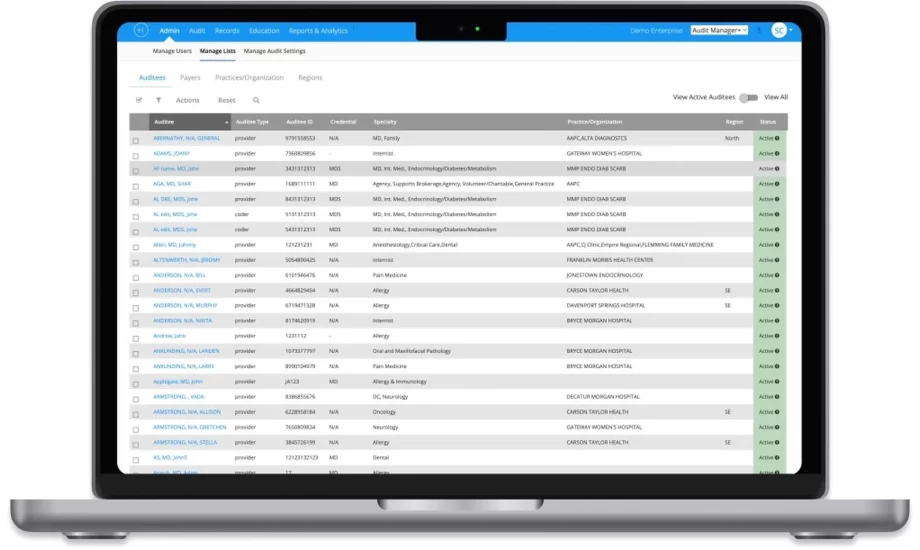This screenshot has height=550, width=920.
Task: Open the ABERNATHY, N/A, GENERAL auditee link
Action: (187, 139)
